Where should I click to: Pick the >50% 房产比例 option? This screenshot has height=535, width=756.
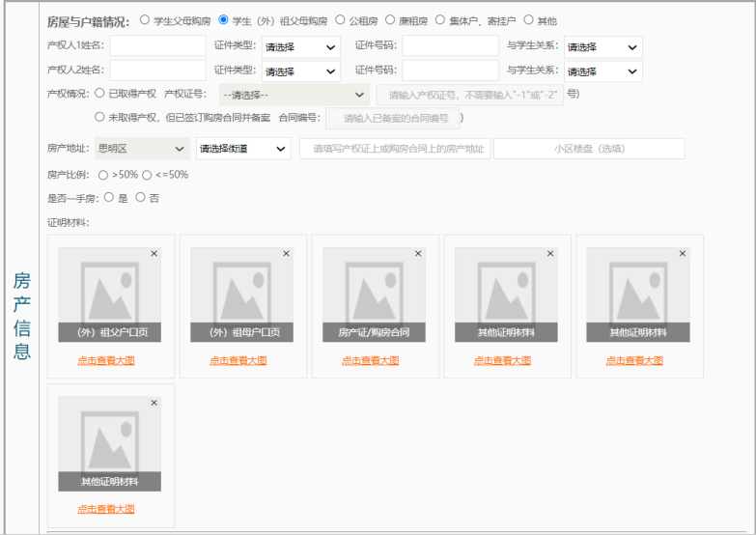click(105, 175)
